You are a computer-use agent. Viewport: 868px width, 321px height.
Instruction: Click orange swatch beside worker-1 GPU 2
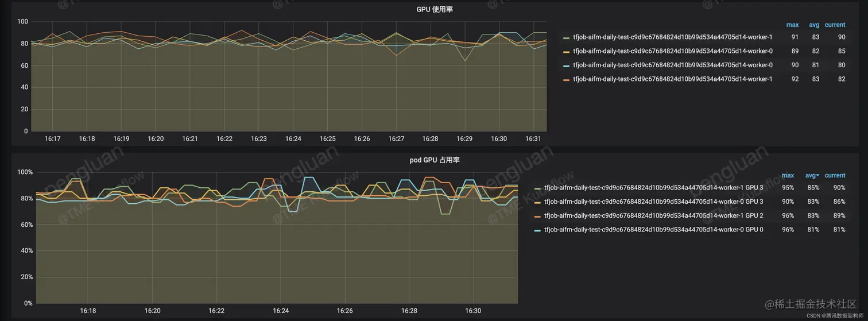pos(538,215)
